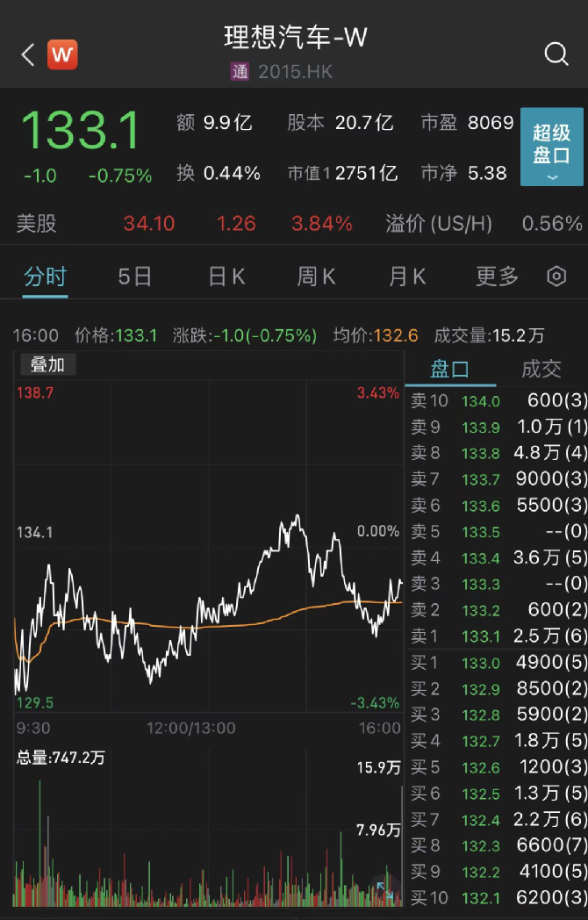Select the 卖1 row at 133.1
This screenshot has height=920, width=588.
pyautogui.click(x=497, y=636)
